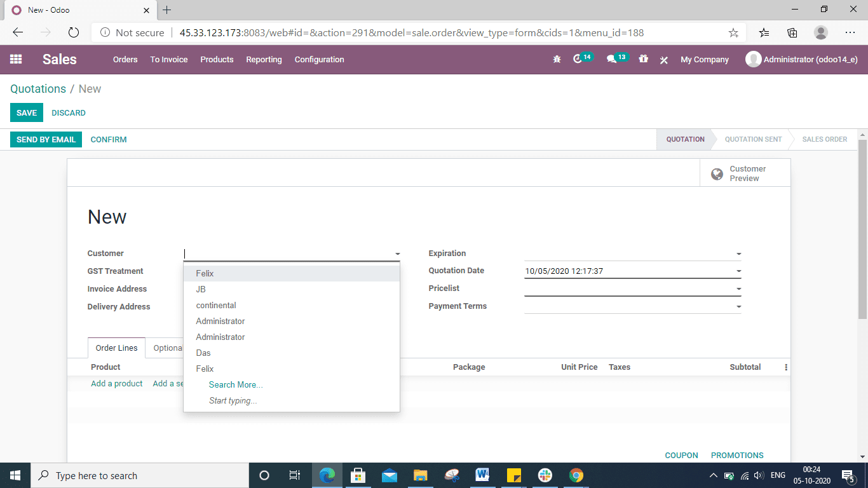Click the Customer Preview globe icon
The height and width of the screenshot is (488, 868).
click(717, 173)
